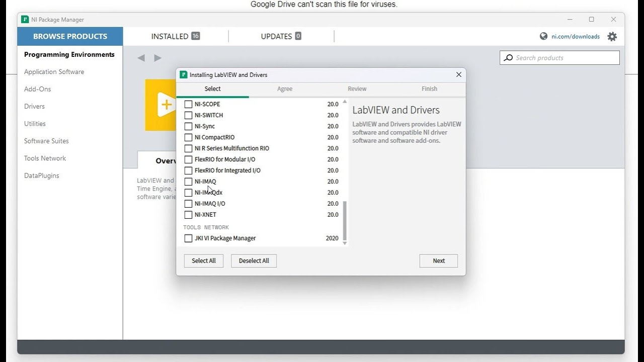
Task: Check FlexRIO for Modular I/O
Action: [188, 159]
